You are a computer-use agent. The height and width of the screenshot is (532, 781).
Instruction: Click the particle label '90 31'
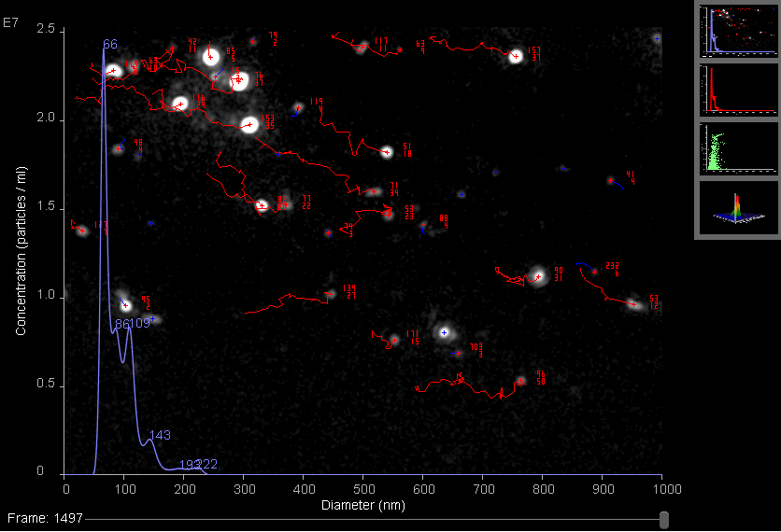pos(559,274)
